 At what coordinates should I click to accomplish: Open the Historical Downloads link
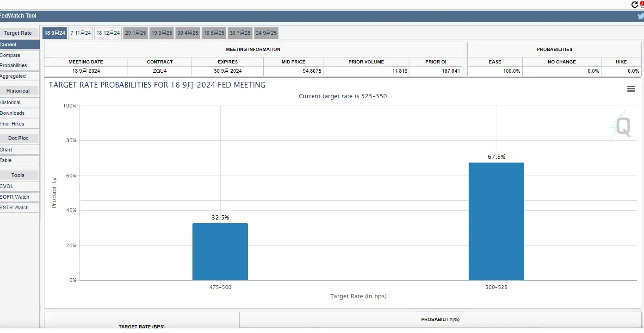12,113
